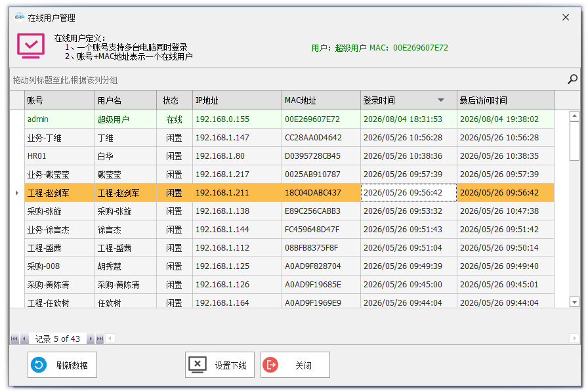This screenshot has width=588, height=391.
Task: Click username 胡秀慧
Action: (125, 266)
